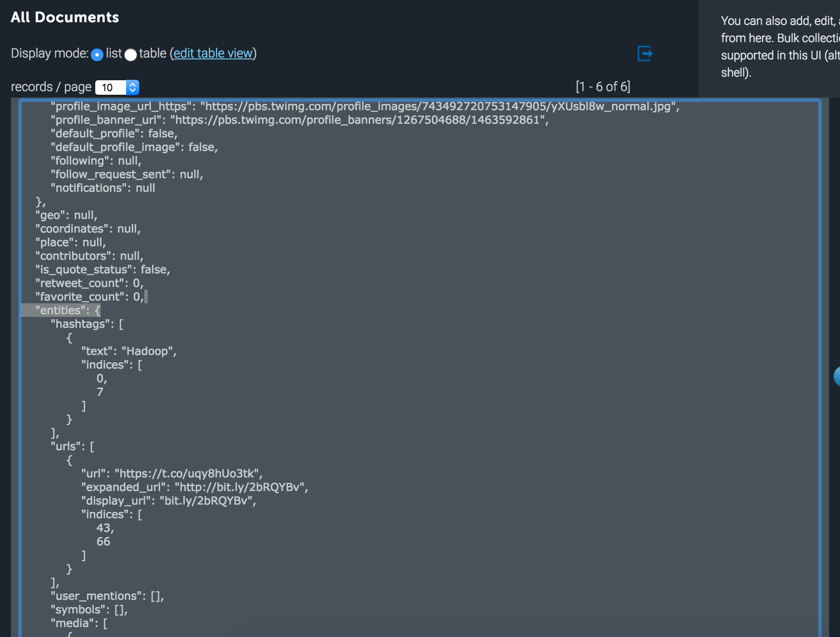
Task: Click the edit table view link
Action: (213, 53)
